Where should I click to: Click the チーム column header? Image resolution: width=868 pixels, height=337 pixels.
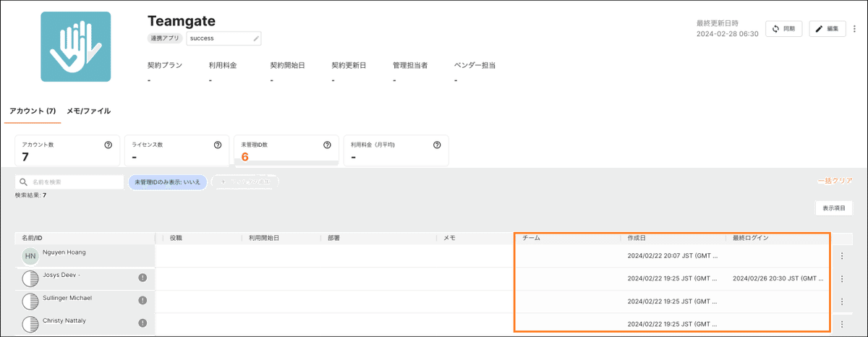coord(531,237)
